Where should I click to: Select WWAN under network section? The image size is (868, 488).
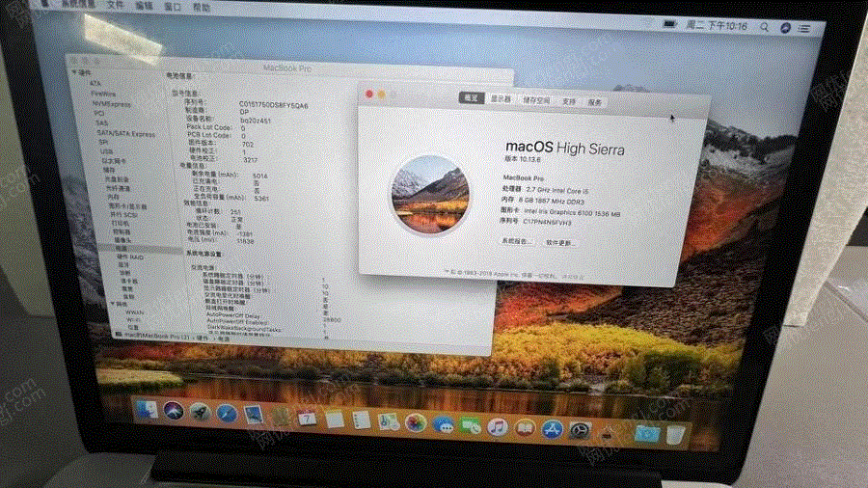click(134, 312)
